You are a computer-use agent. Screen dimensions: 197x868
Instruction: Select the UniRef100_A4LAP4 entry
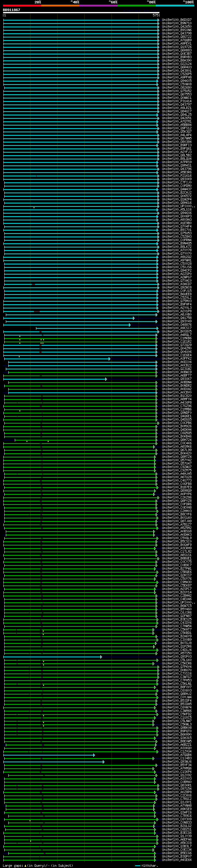click(176, 135)
